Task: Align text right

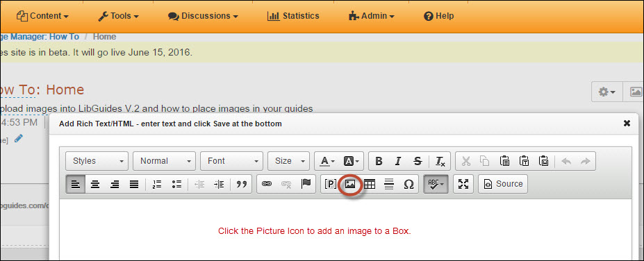Action: pos(115,184)
